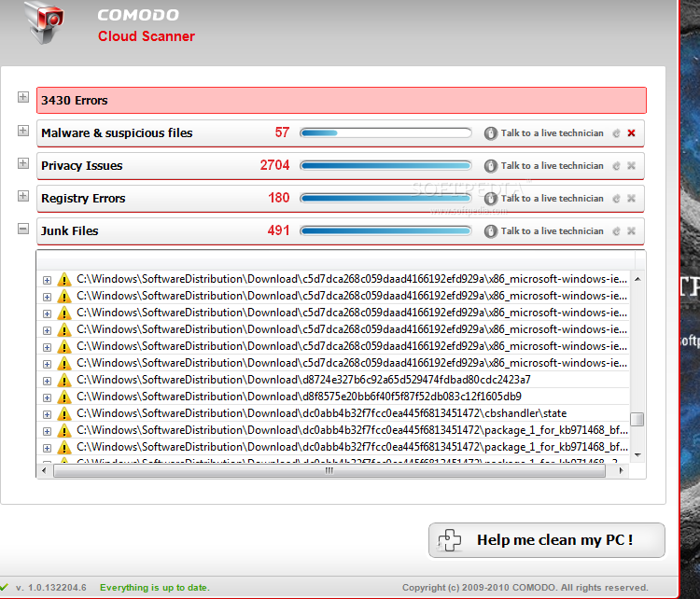Talk to a live technician about Malware

click(552, 133)
